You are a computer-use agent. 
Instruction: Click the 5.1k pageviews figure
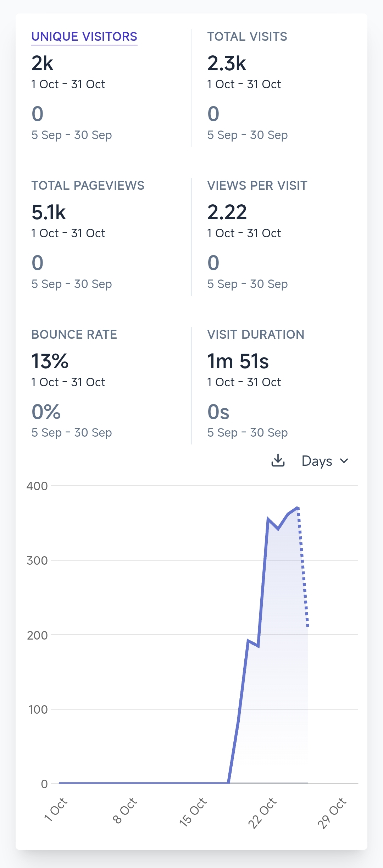49,212
